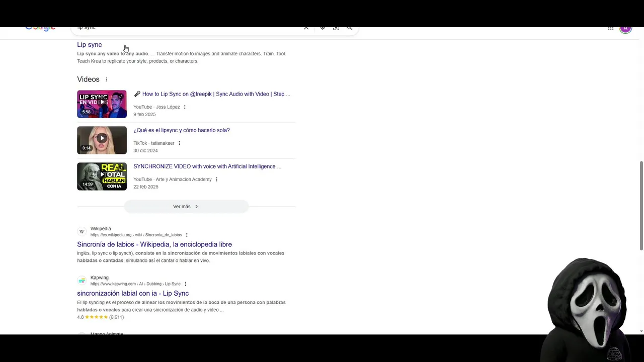644x362 pixels.
Task: Click the '30 dic 2024' date
Action: [x=145, y=151]
